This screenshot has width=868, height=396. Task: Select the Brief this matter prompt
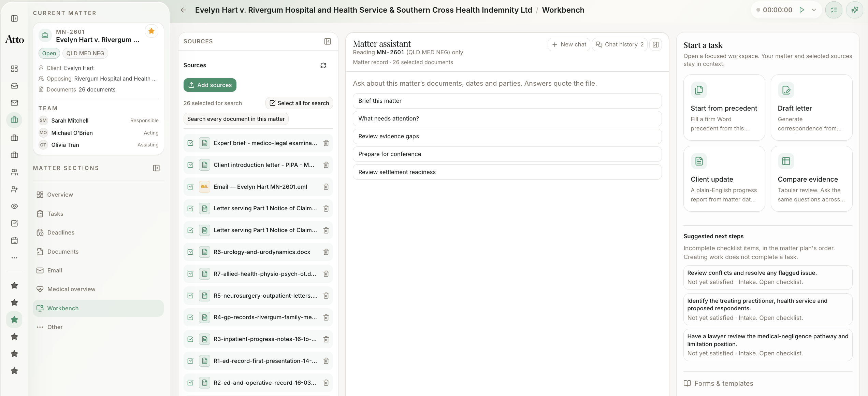point(507,101)
